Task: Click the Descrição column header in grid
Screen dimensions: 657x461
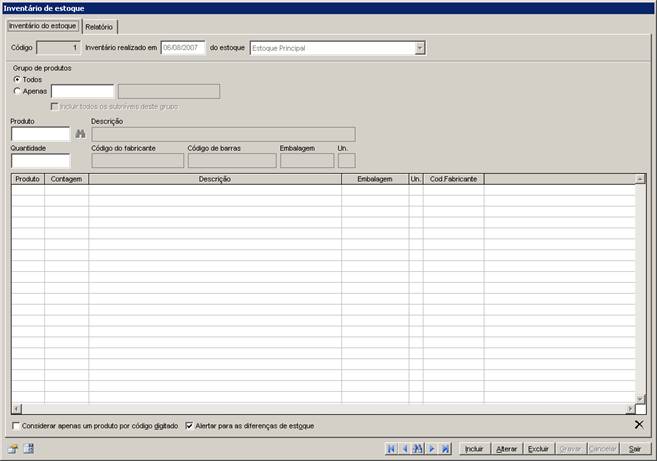Action: [215, 179]
